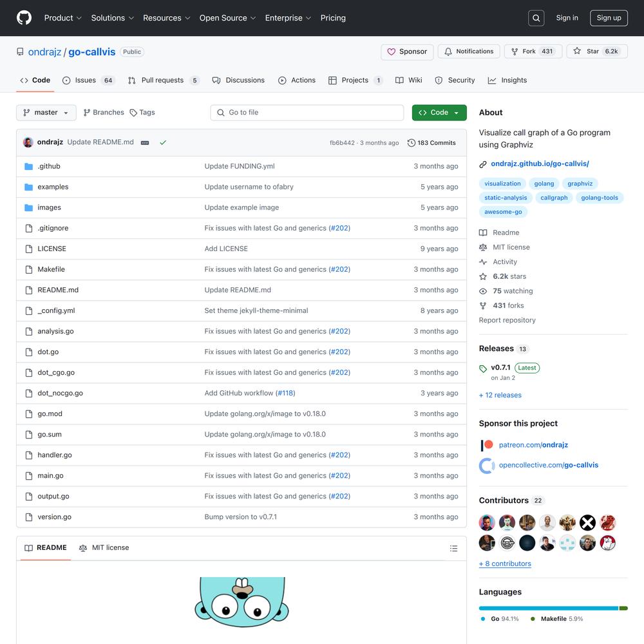Open ondrajz.github.io/go-callvis/ link
Viewport: 644px width, 644px height.
click(x=540, y=164)
